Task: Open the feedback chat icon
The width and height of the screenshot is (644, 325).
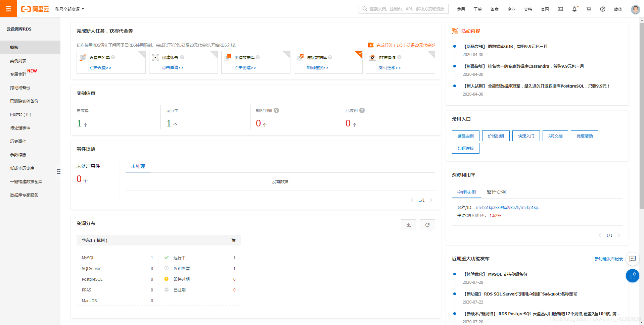Action: click(633, 259)
